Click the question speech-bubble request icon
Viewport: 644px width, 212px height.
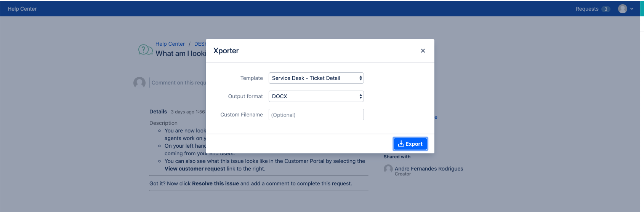(x=145, y=50)
